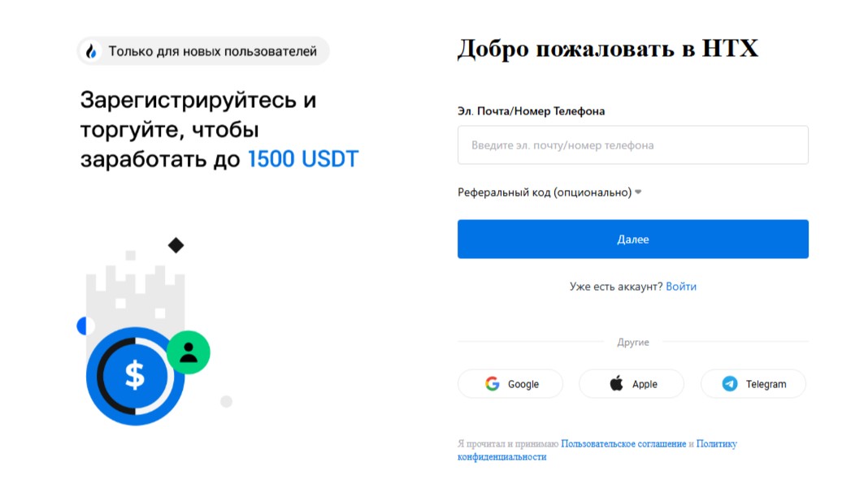Open the Войти login link
Screen dimensions: 868x488
pyautogui.click(x=681, y=287)
